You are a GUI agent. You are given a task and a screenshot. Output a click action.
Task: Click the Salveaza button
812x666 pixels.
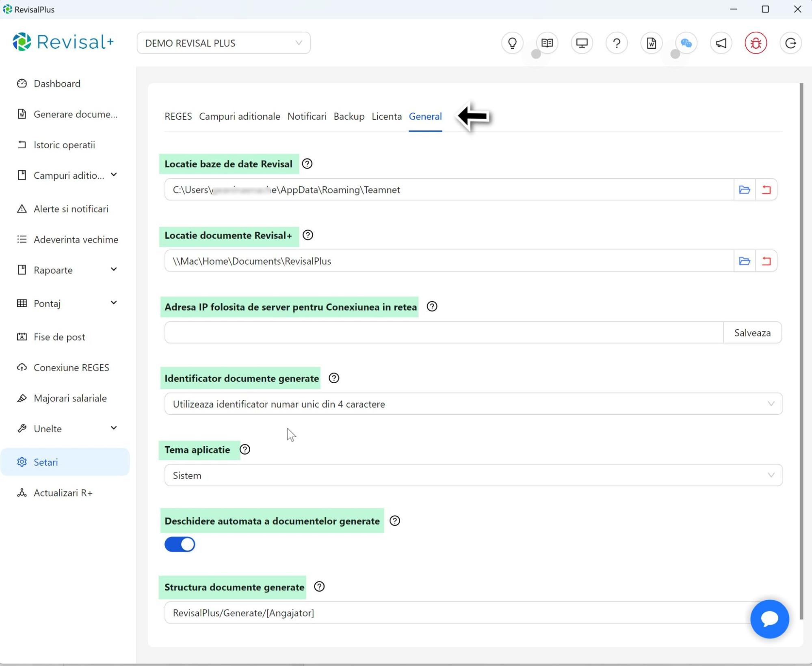tap(752, 333)
